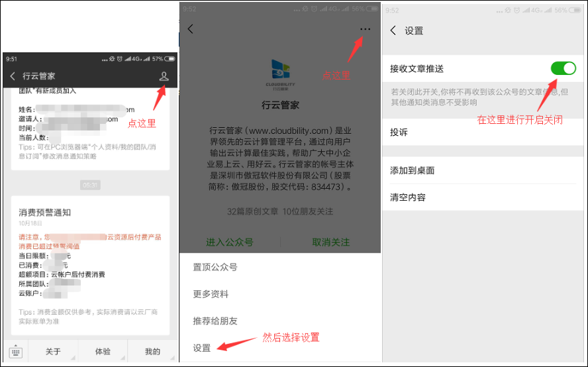Open the profile person icon for 行云管家
This screenshot has width=588, height=367.
(164, 76)
